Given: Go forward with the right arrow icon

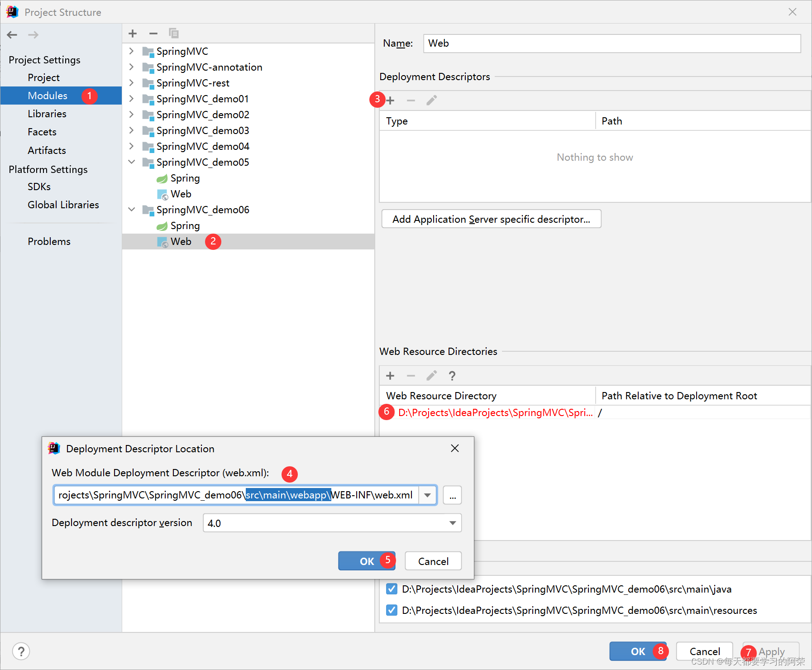Looking at the screenshot, I should [33, 35].
